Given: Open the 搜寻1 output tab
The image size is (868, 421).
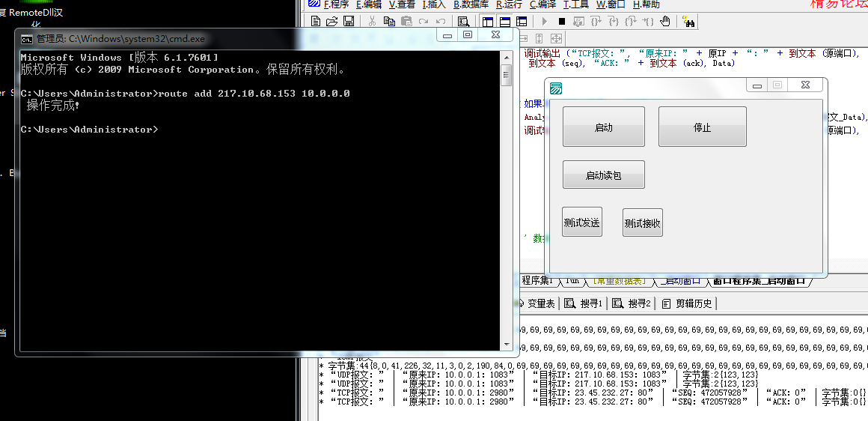Looking at the screenshot, I should 583,303.
